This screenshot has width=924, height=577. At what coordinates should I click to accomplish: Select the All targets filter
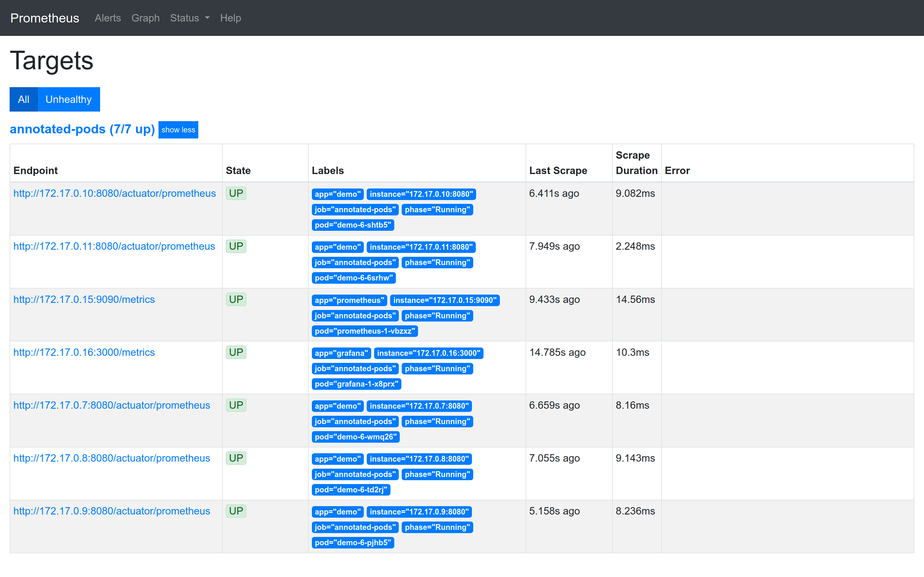(23, 99)
